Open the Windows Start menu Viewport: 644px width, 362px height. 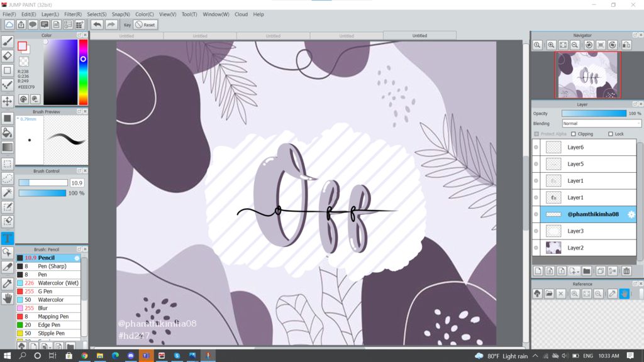(x=7, y=356)
